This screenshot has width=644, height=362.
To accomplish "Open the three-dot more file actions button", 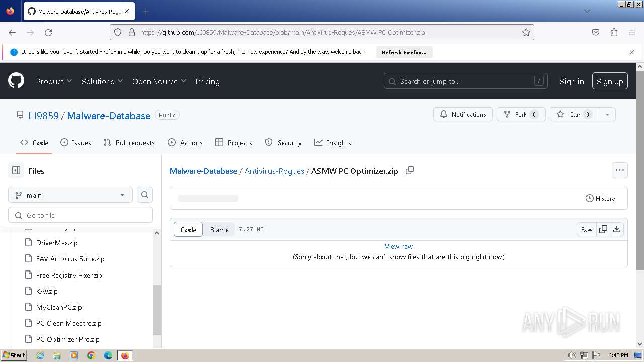I will pyautogui.click(x=620, y=170).
